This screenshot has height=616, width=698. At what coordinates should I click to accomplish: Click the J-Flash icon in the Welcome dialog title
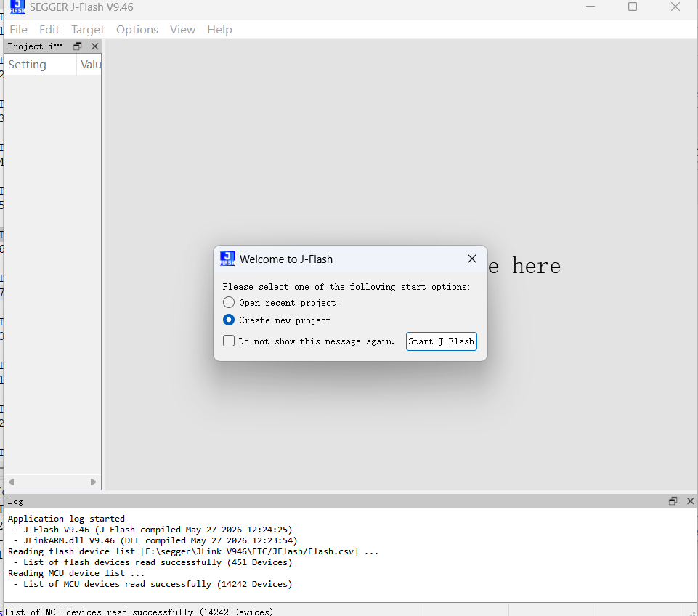click(227, 259)
